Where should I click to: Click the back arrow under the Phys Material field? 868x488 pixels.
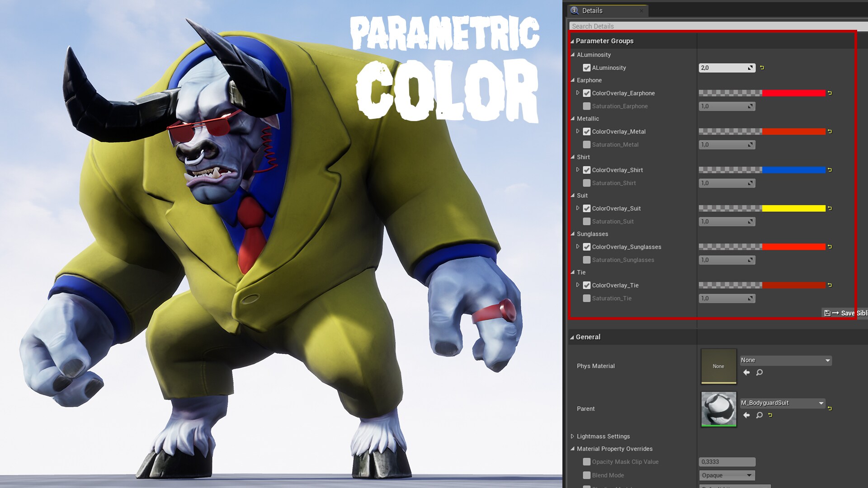point(746,372)
